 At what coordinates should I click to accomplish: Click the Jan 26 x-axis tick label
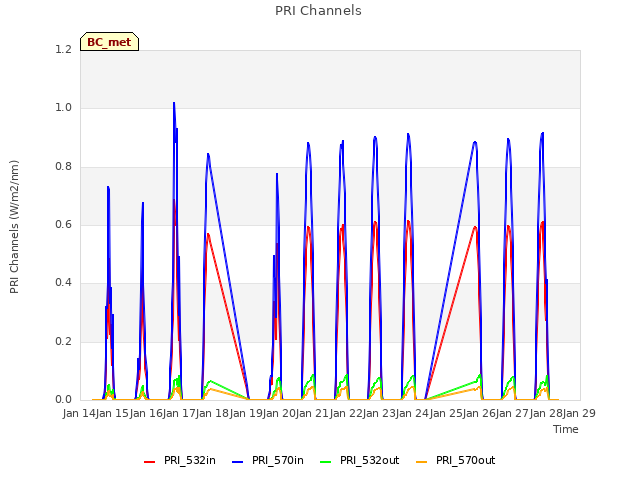click(479, 413)
